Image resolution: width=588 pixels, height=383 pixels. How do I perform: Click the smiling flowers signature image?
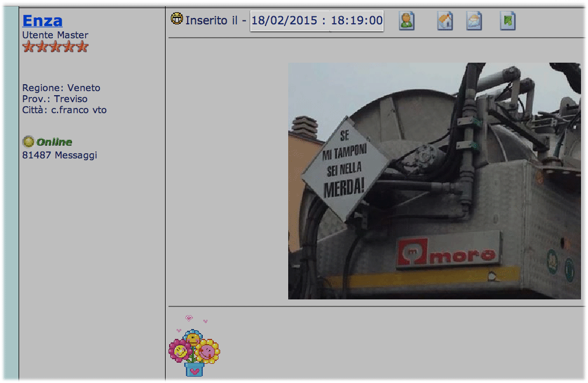click(194, 345)
